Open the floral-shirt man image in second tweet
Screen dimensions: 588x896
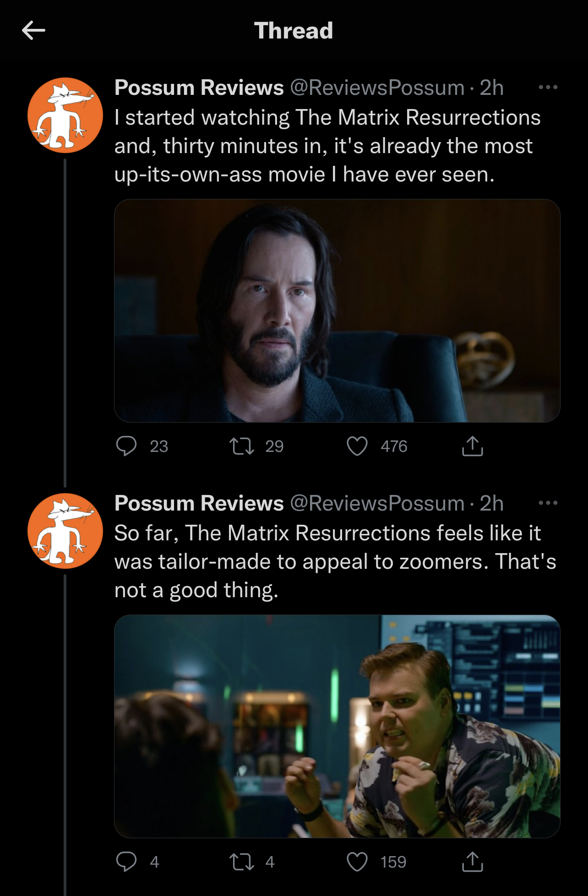337,726
